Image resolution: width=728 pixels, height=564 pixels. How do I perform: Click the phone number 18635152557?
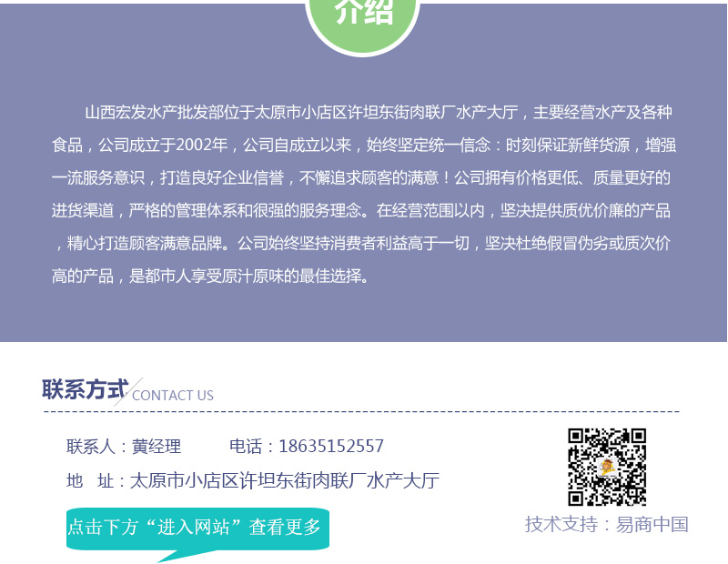pyautogui.click(x=331, y=446)
